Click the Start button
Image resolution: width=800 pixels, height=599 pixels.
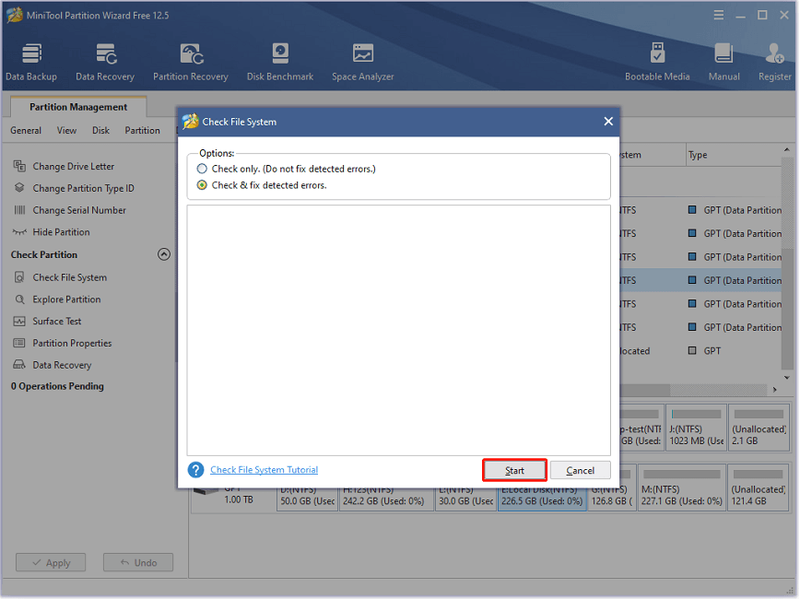coord(514,470)
